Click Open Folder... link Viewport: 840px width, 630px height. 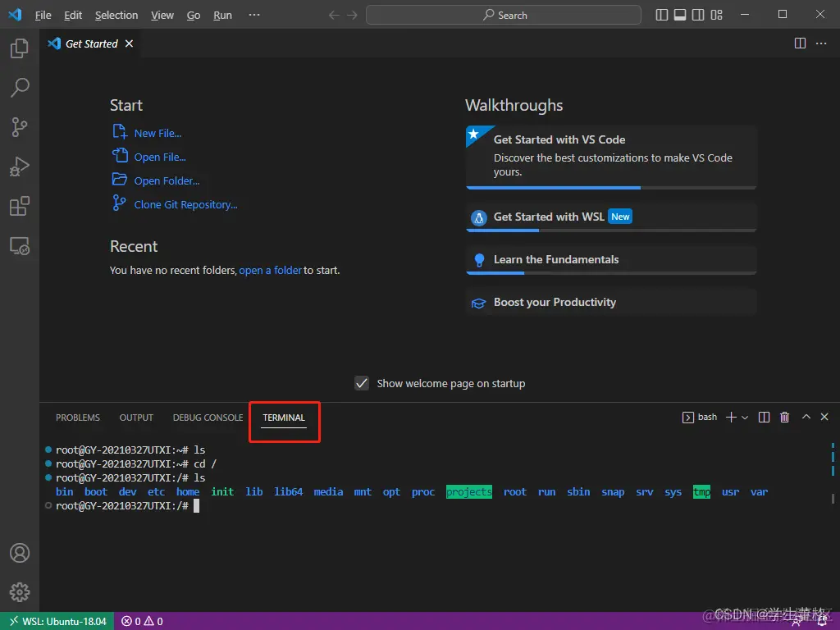(167, 181)
